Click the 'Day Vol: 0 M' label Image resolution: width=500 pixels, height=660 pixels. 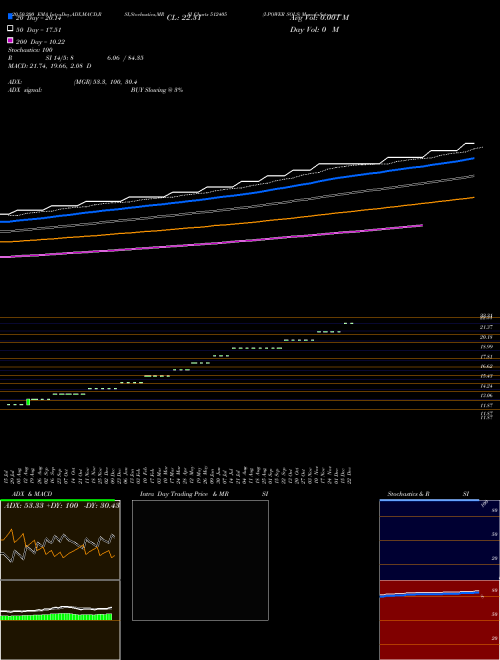[314, 29]
